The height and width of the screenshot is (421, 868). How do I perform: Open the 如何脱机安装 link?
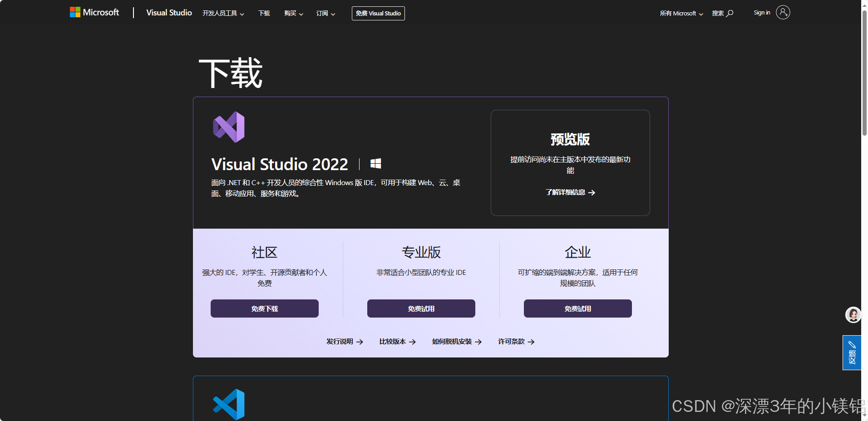pos(457,342)
